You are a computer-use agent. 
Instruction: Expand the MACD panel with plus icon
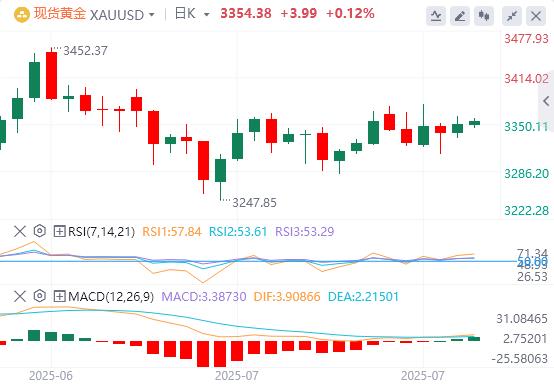tap(59, 296)
